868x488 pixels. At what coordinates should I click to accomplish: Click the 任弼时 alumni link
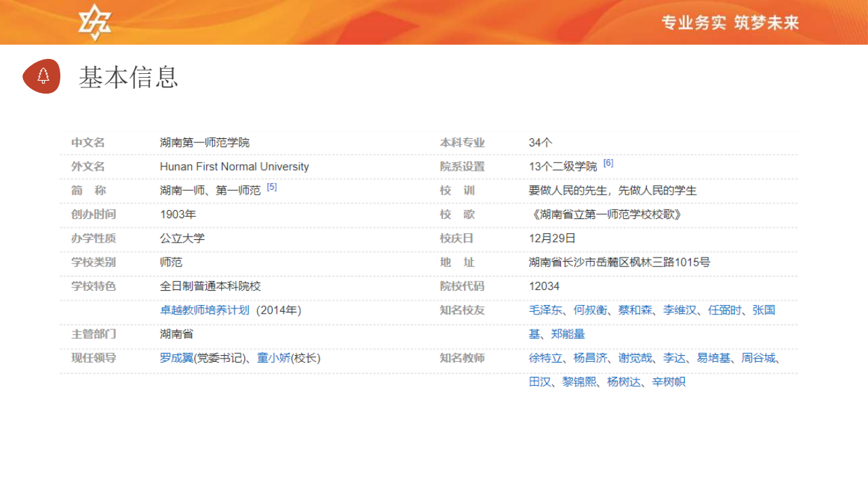tap(724, 310)
